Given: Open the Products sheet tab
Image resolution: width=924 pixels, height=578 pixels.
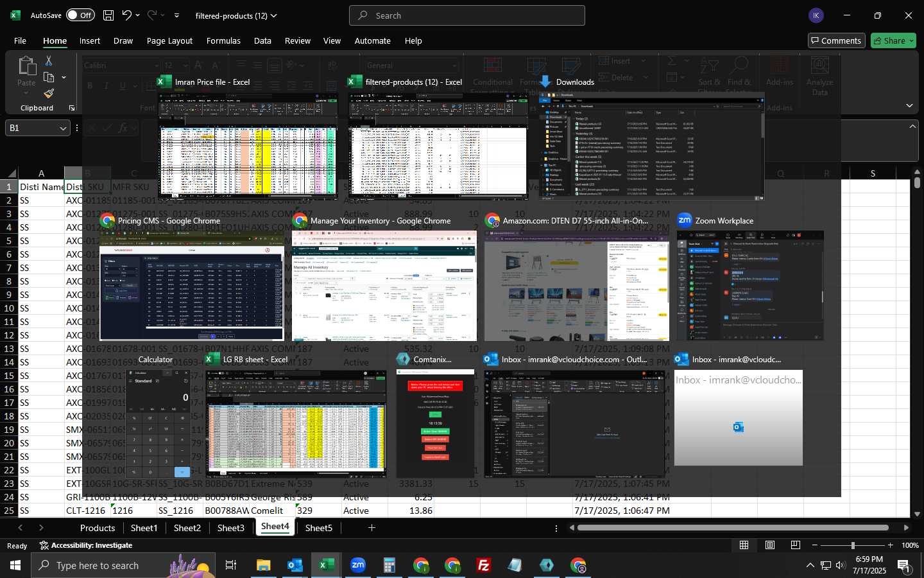Looking at the screenshot, I should (98, 528).
